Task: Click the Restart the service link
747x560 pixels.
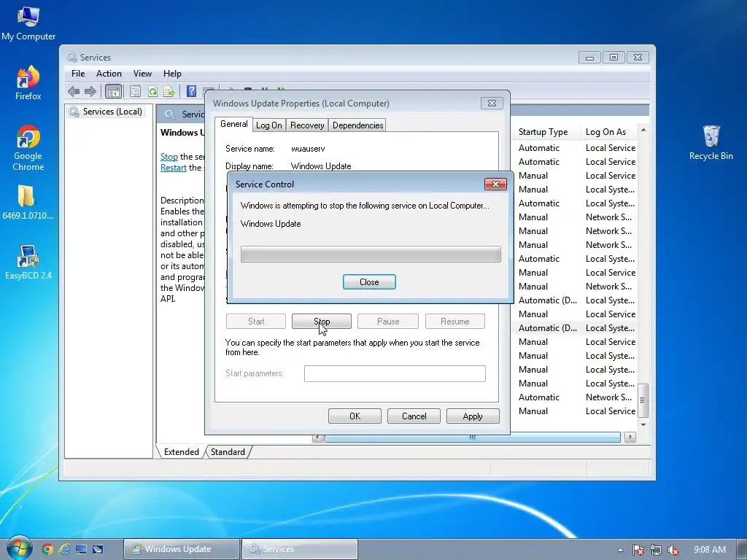Action: click(174, 168)
